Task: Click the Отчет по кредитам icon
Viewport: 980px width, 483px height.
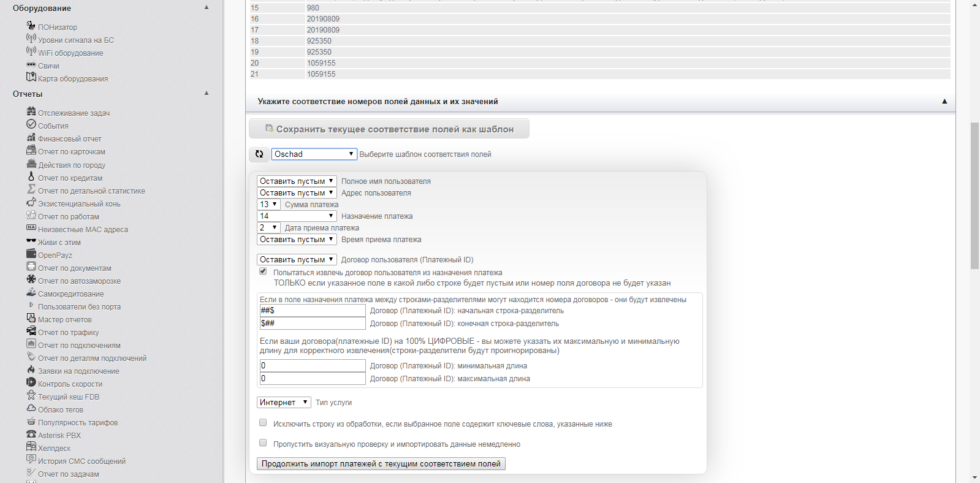Action: click(31, 177)
